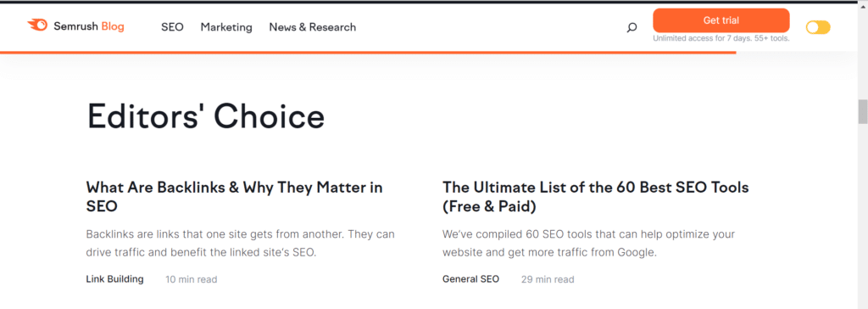Click the '29 min read' label

(x=548, y=279)
